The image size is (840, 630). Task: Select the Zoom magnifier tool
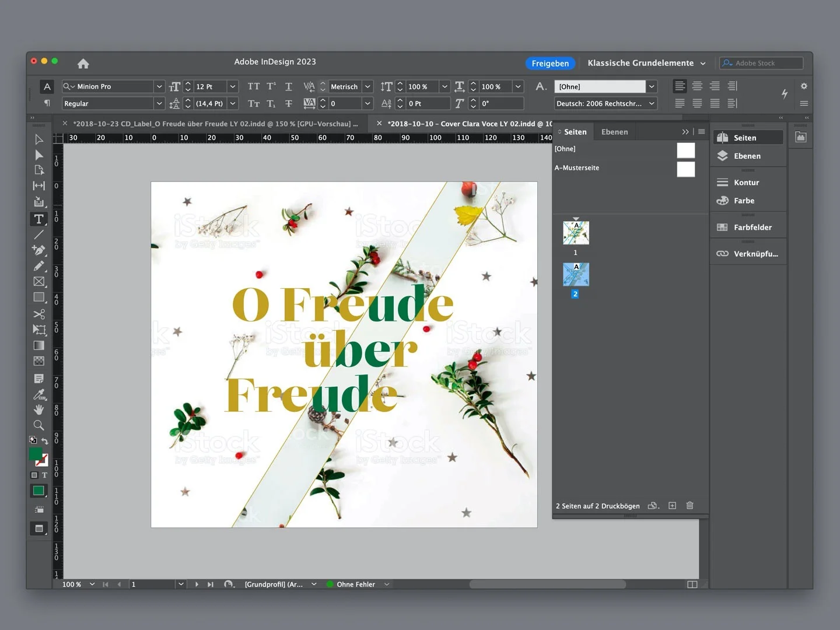tap(39, 425)
